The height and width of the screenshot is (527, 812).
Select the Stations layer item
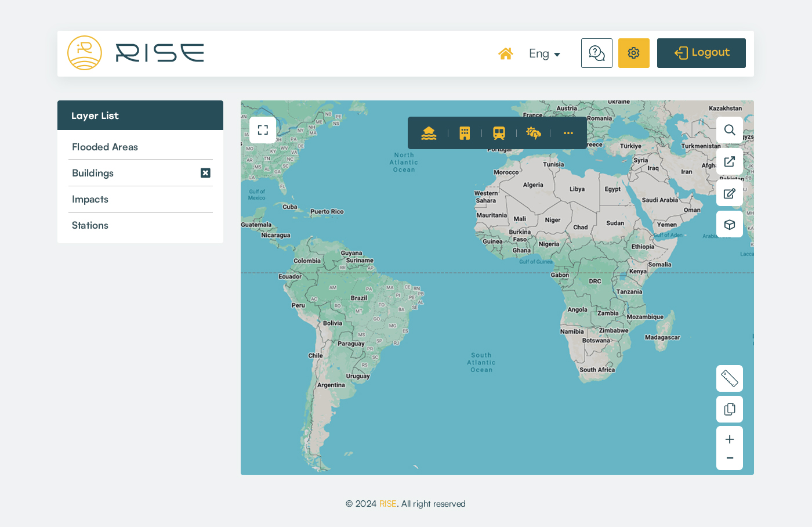[90, 225]
